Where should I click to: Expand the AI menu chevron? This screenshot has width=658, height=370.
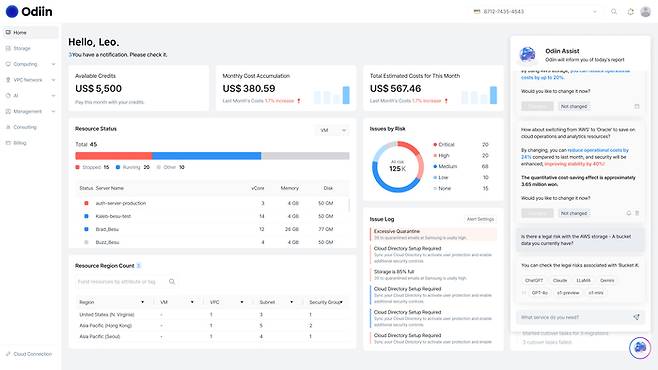[x=53, y=96]
